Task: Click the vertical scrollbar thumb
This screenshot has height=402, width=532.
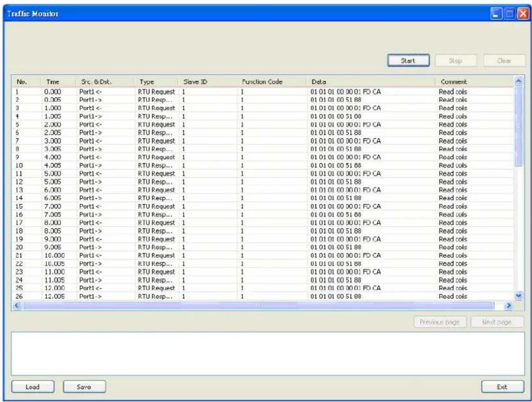Action: click(x=518, y=127)
